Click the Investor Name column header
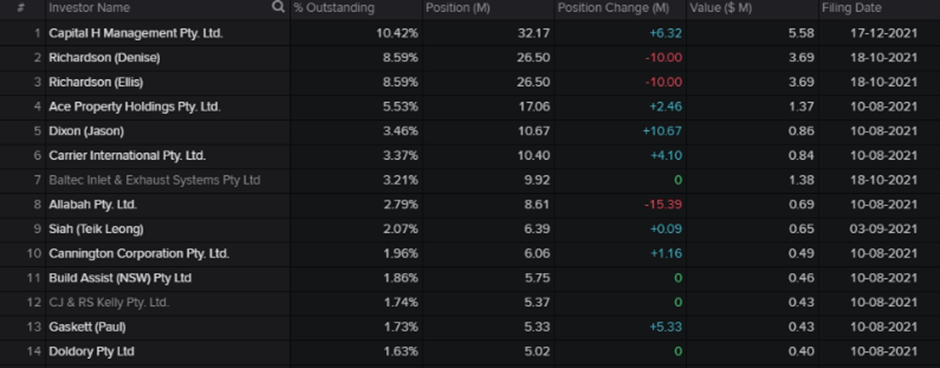Screen dimensions: 940x368 tap(89, 8)
